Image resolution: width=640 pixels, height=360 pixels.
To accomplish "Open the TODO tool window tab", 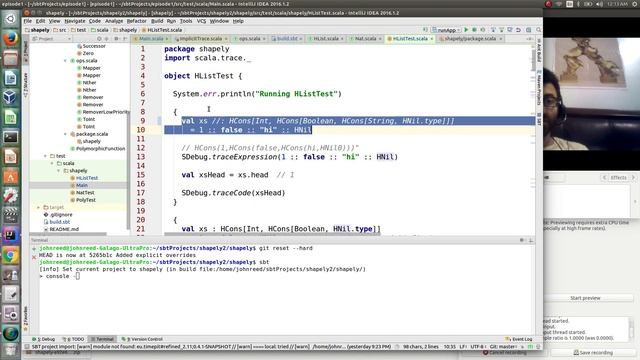I will point(74,339).
